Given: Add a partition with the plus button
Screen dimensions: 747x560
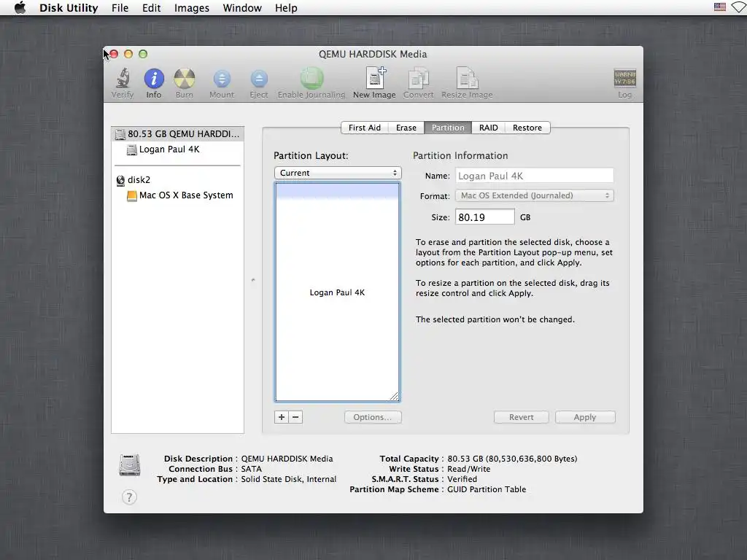Looking at the screenshot, I should coord(282,417).
